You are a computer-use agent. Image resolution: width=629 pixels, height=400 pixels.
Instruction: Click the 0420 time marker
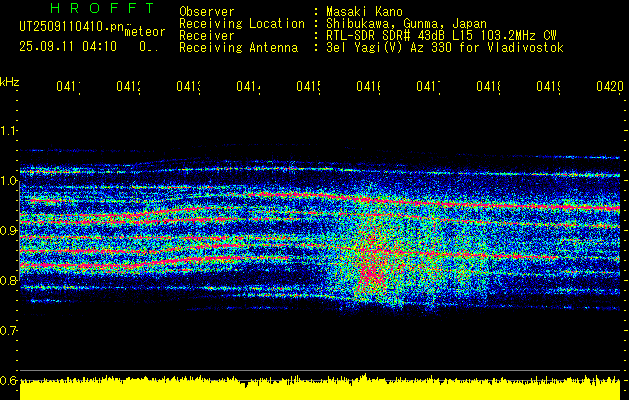(610, 87)
